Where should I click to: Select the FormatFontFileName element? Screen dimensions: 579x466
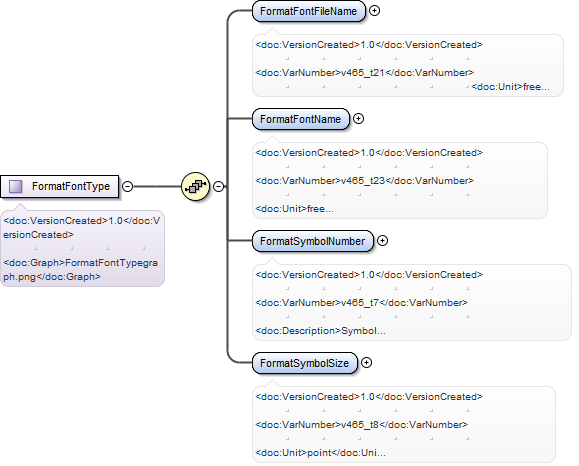pyautogui.click(x=309, y=11)
